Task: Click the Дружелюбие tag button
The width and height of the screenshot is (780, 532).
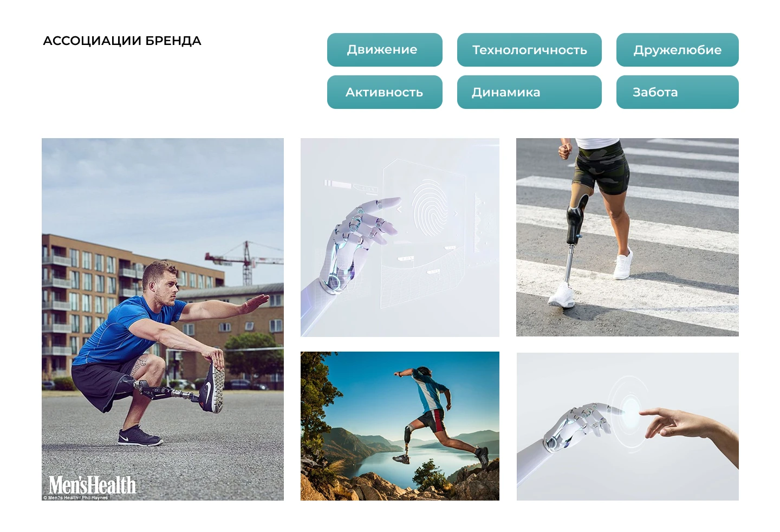Action: click(677, 50)
